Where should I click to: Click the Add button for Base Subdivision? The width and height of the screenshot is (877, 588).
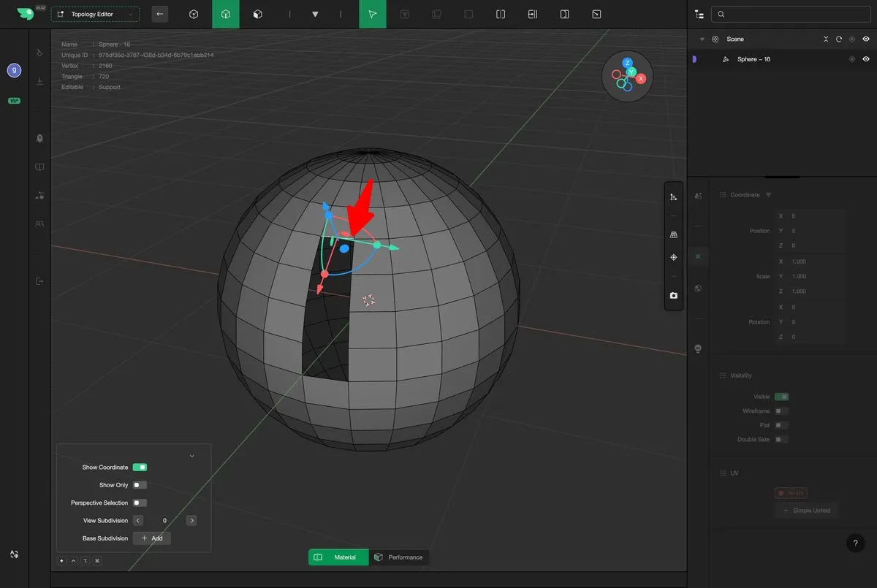coord(152,538)
